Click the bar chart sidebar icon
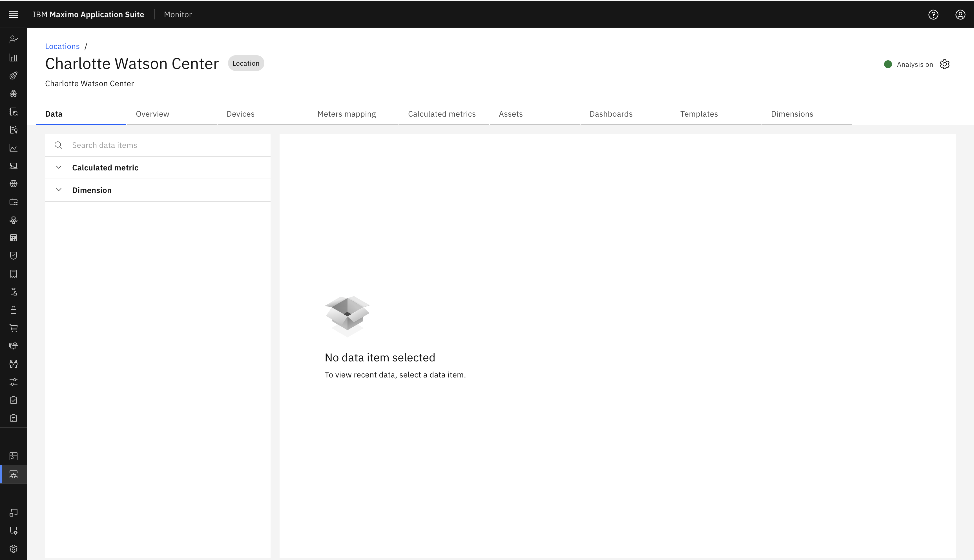Image resolution: width=974 pixels, height=560 pixels. click(14, 58)
